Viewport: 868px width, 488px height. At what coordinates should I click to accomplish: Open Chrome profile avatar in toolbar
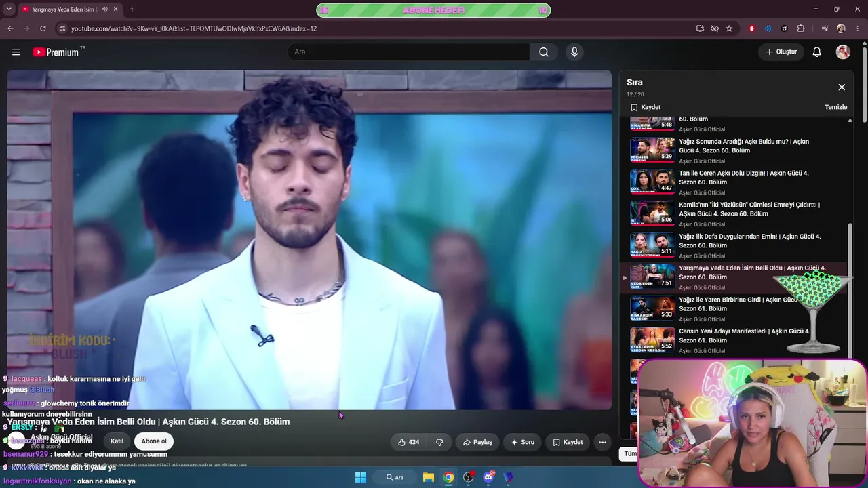(841, 28)
